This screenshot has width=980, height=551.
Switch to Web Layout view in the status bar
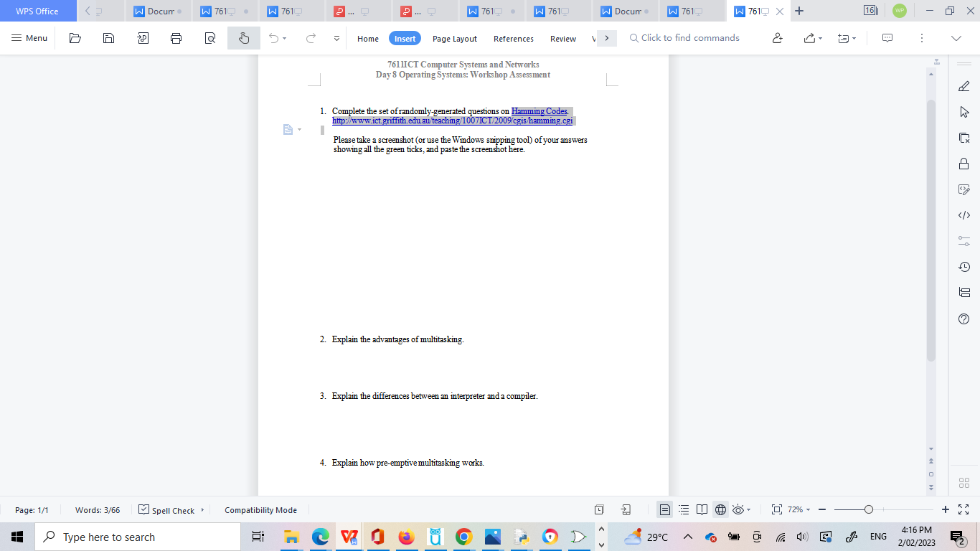(721, 509)
